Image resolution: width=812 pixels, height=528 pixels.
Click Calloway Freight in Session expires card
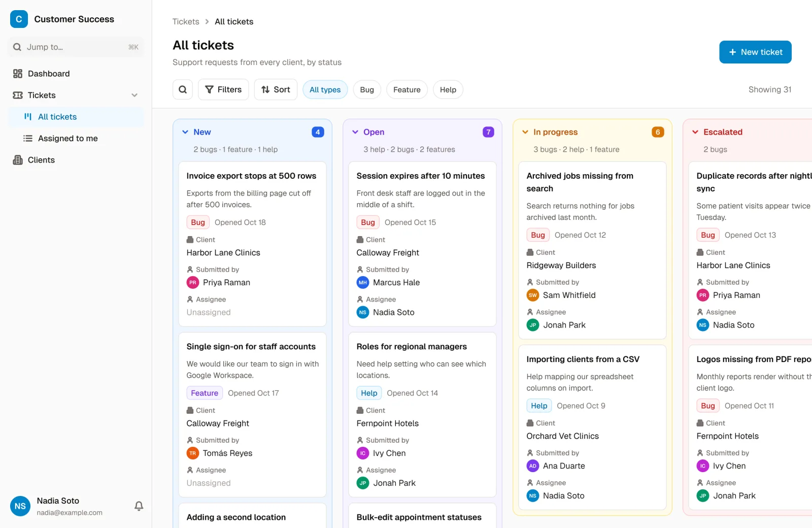(388, 252)
